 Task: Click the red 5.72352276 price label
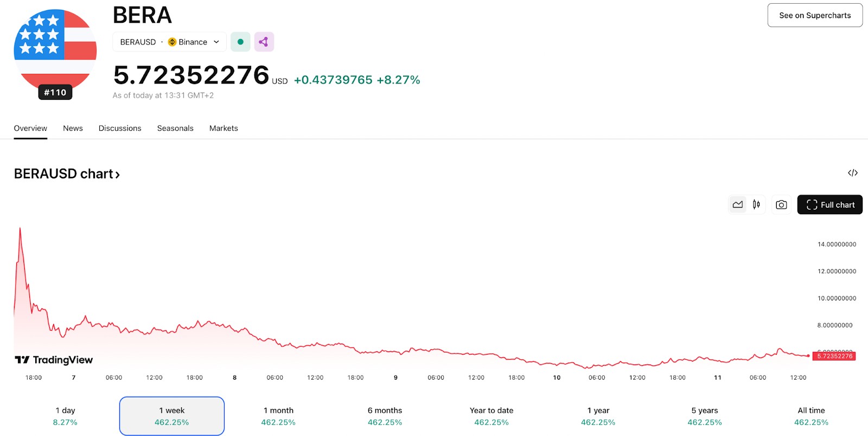834,356
